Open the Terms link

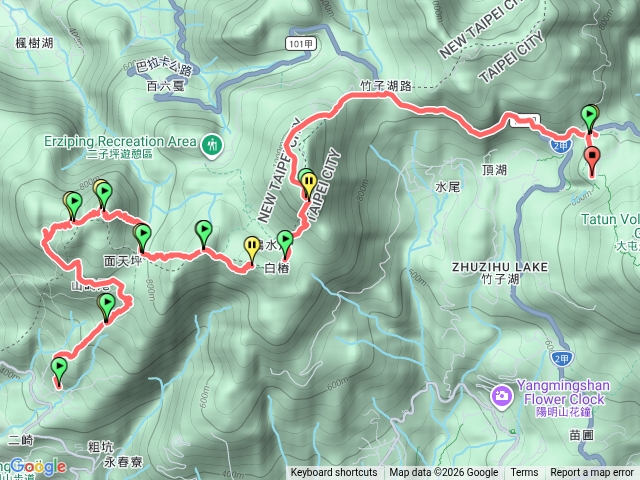tap(524, 473)
